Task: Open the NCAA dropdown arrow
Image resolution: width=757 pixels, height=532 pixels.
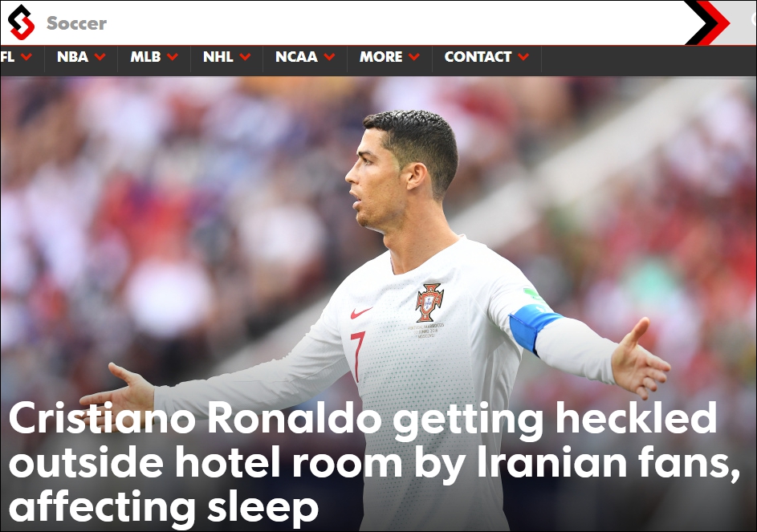Action: tap(330, 57)
